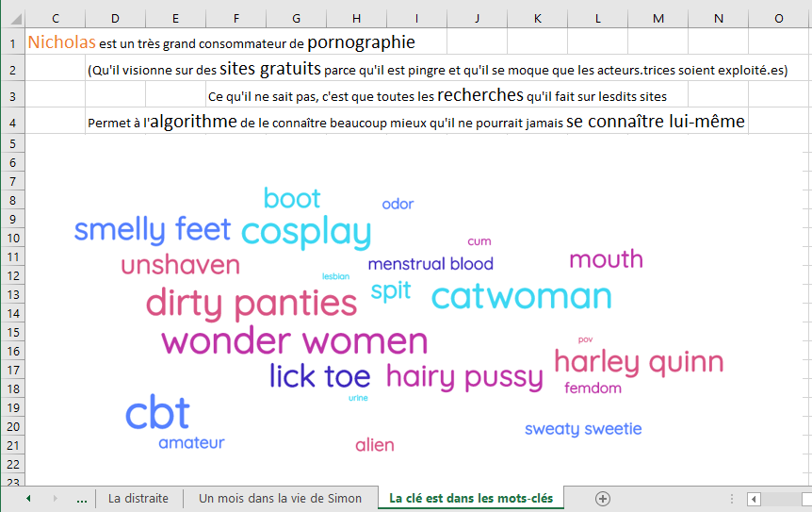Select row 12 by its row header
This screenshot has height=512, width=812.
(x=12, y=274)
